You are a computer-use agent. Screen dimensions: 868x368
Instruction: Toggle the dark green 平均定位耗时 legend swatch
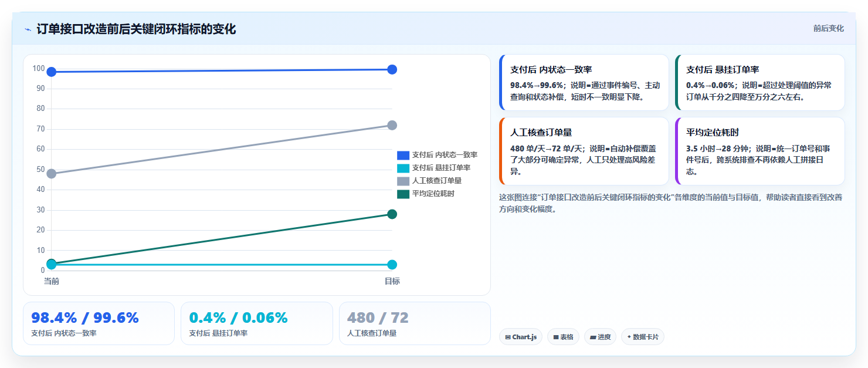[403, 194]
